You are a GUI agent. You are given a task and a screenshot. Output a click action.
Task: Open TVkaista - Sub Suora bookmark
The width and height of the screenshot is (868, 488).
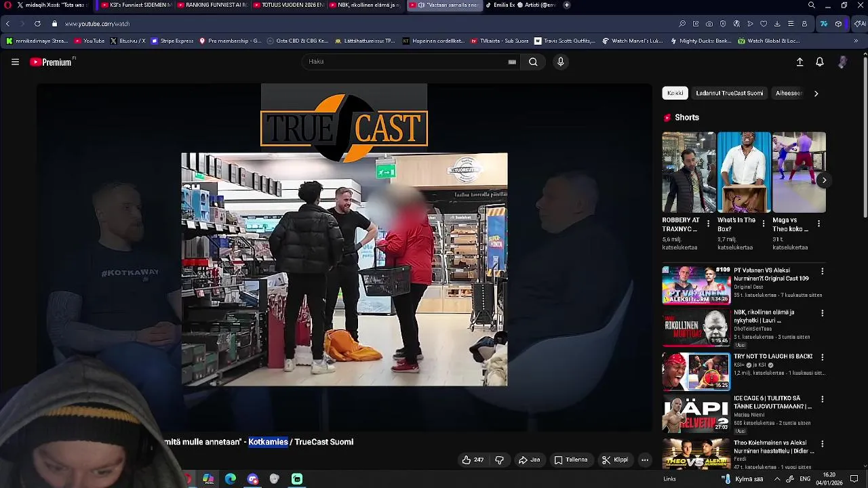pyautogui.click(x=500, y=41)
